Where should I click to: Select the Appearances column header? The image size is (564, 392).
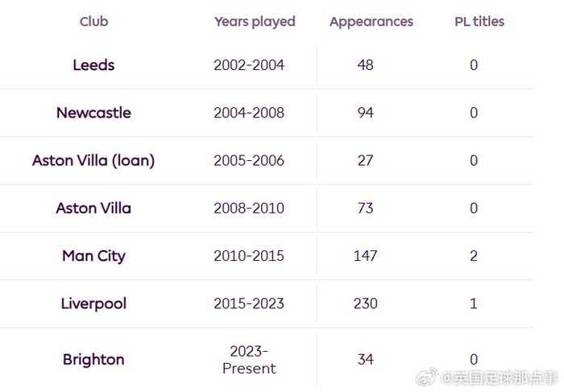tap(371, 22)
